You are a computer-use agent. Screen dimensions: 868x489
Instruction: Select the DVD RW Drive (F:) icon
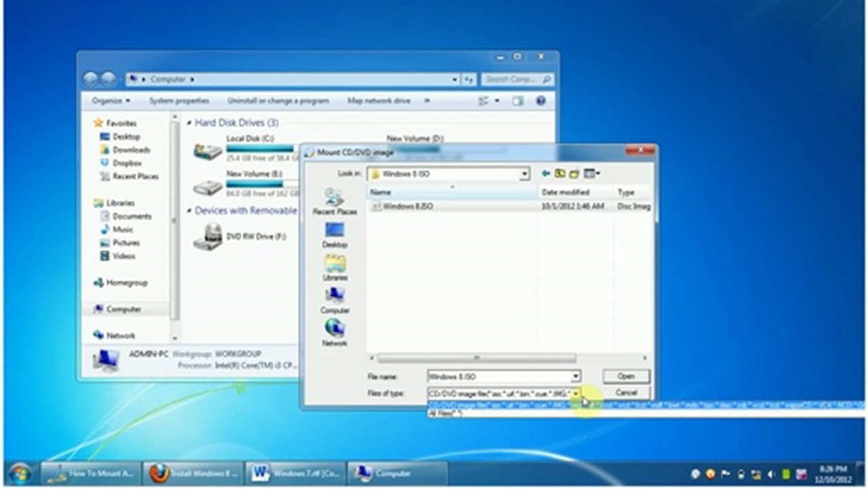(207, 236)
